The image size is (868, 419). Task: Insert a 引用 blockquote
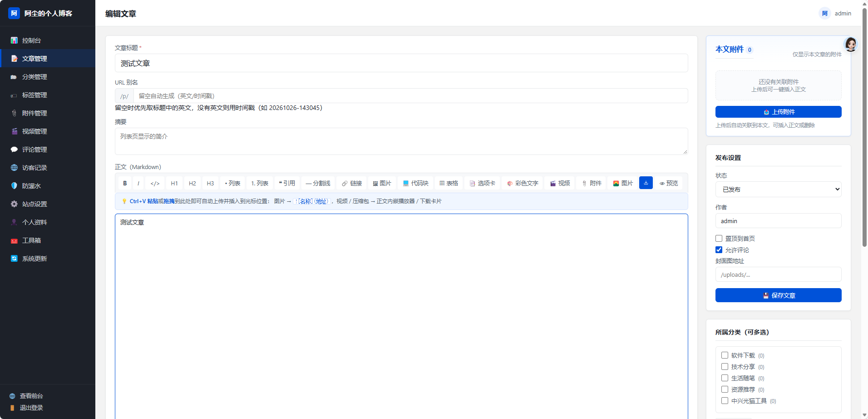point(287,183)
